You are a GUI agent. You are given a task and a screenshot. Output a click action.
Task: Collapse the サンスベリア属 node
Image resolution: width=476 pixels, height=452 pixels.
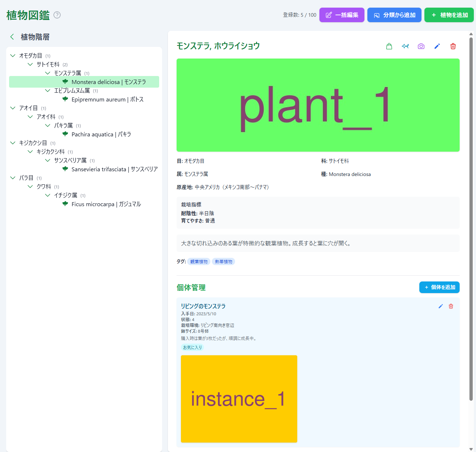pyautogui.click(x=48, y=160)
